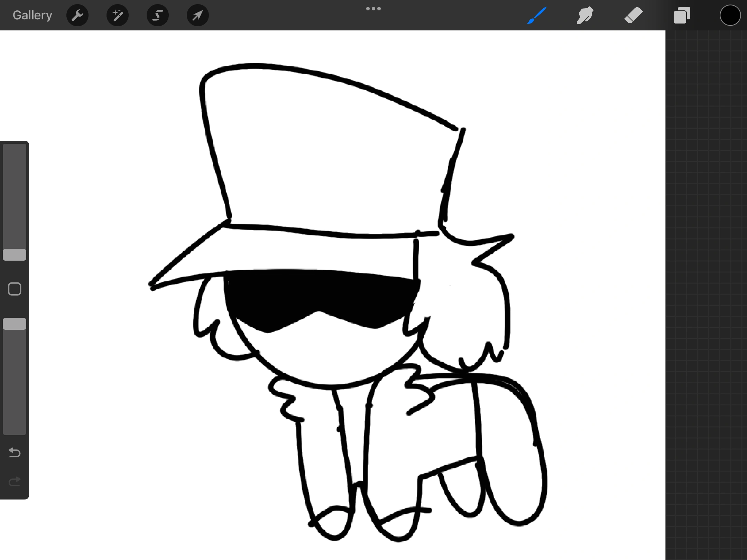
Task: Open the Layers panel
Action: point(682,15)
